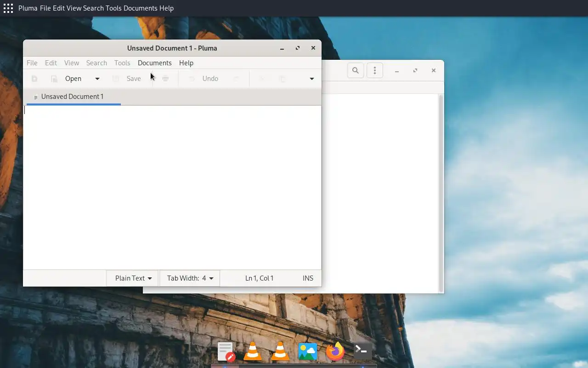Maximize the background window
588x368 pixels.
415,71
